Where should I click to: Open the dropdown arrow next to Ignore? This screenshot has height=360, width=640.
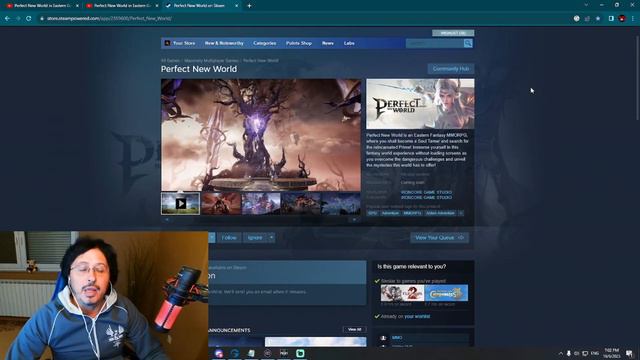point(271,238)
